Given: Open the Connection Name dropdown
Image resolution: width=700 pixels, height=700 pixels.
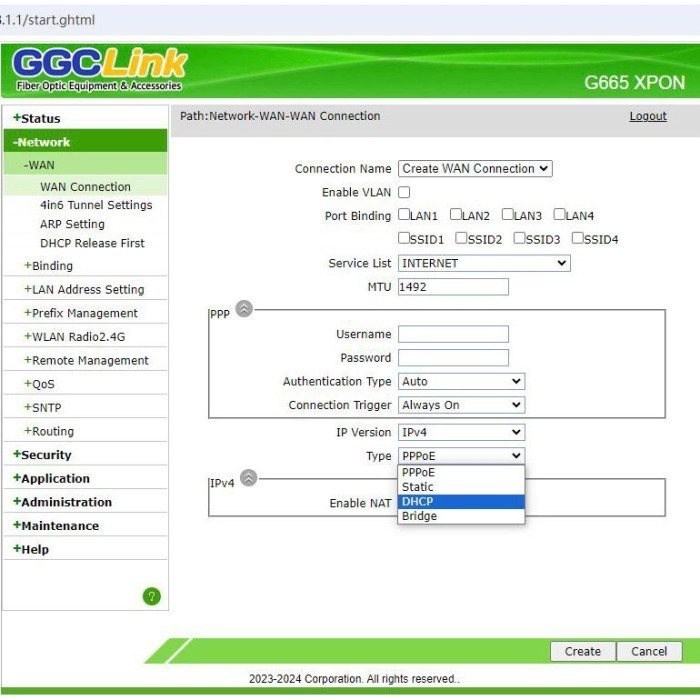Looking at the screenshot, I should click(475, 169).
